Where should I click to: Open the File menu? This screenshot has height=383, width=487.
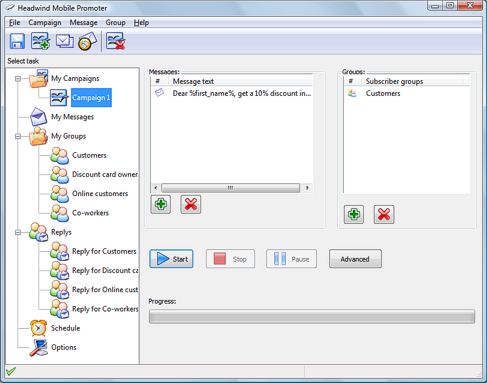[14, 23]
